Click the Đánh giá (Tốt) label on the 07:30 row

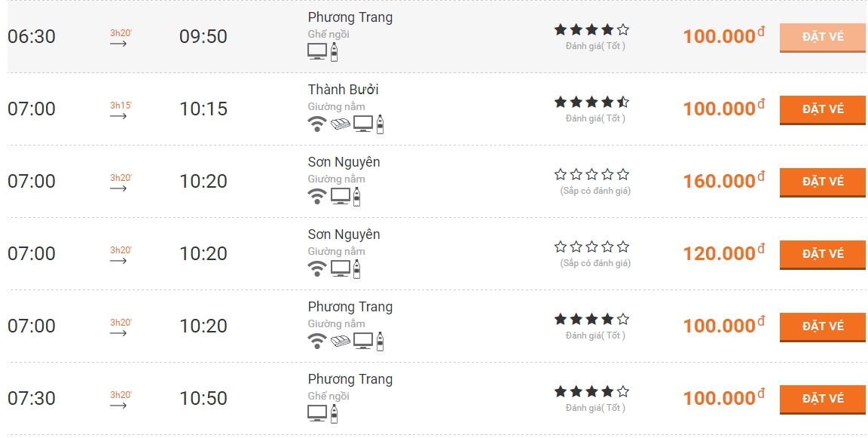596,408
